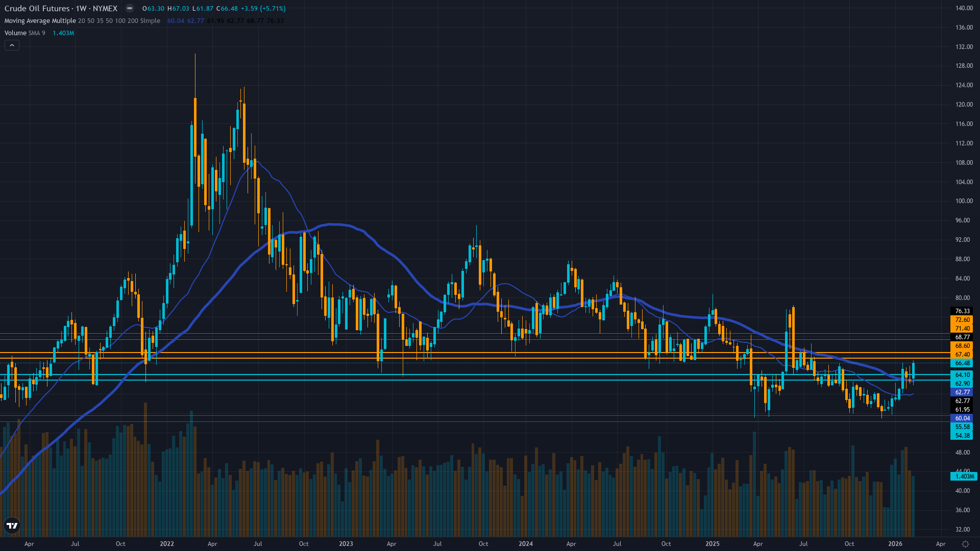This screenshot has width=980, height=551.
Task: Click the orange 68.60 price axis label
Action: pyautogui.click(x=962, y=346)
